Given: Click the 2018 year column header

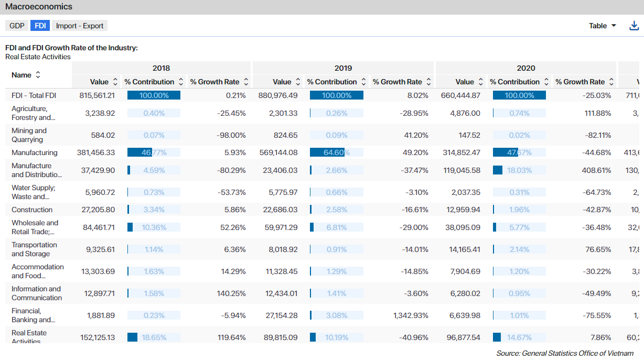Looking at the screenshot, I should point(161,68).
